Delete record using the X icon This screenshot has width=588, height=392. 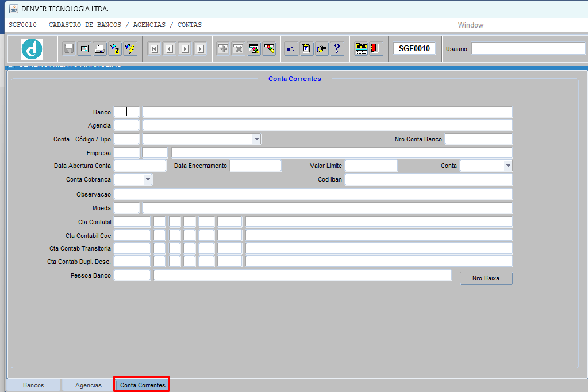pyautogui.click(x=239, y=49)
